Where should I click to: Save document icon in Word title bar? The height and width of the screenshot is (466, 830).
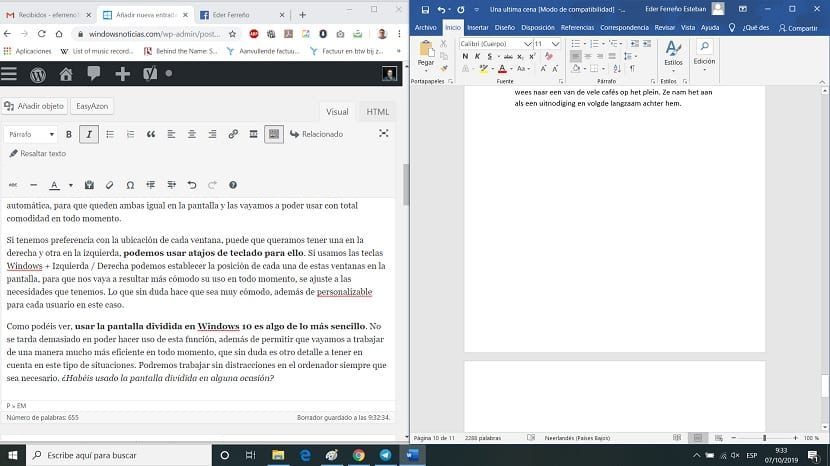tap(425, 10)
